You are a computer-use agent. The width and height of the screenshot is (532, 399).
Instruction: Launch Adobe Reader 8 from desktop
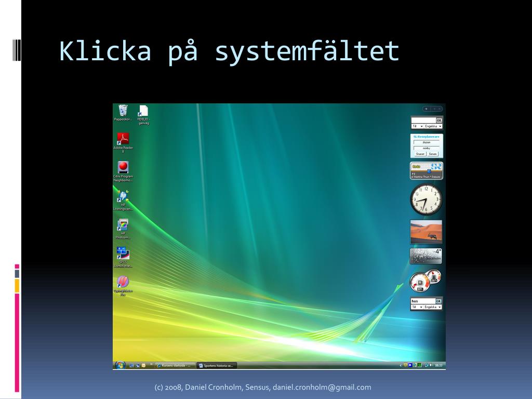pyautogui.click(x=123, y=143)
